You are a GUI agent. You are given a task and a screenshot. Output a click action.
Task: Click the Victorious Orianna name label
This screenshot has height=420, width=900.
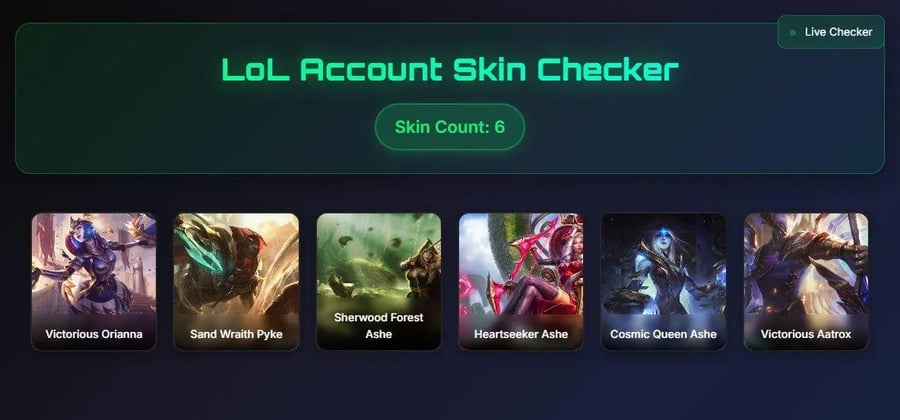click(x=94, y=334)
